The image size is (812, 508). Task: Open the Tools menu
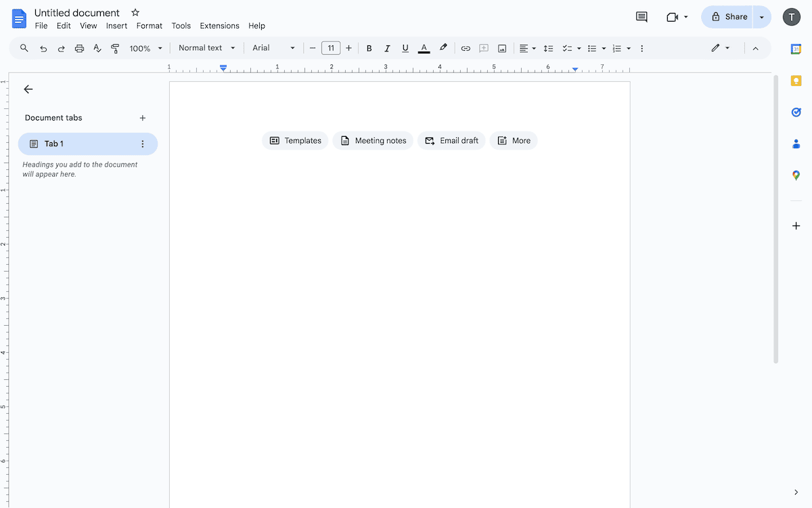(181, 26)
